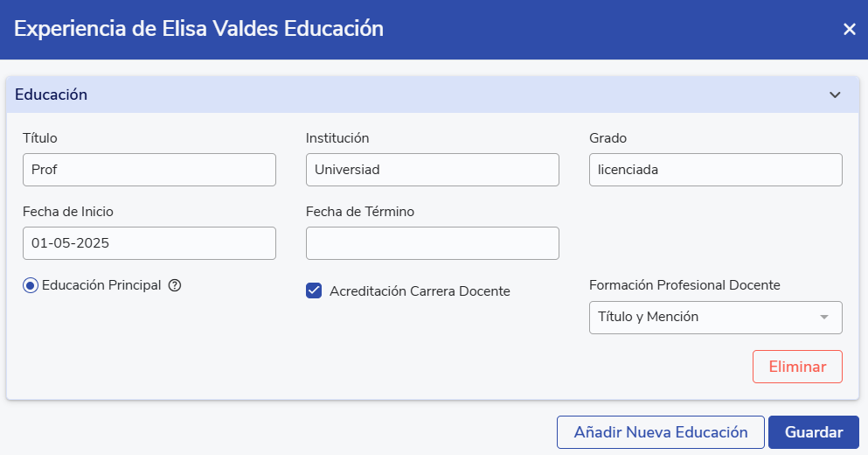The image size is (868, 455).
Task: Click the Educación Principal label text
Action: 101,284
